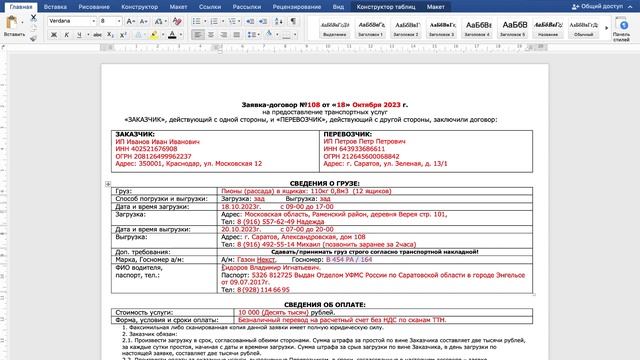This screenshot has height=360, width=640.
Task: Click the table move handle icon
Action: (x=108, y=184)
